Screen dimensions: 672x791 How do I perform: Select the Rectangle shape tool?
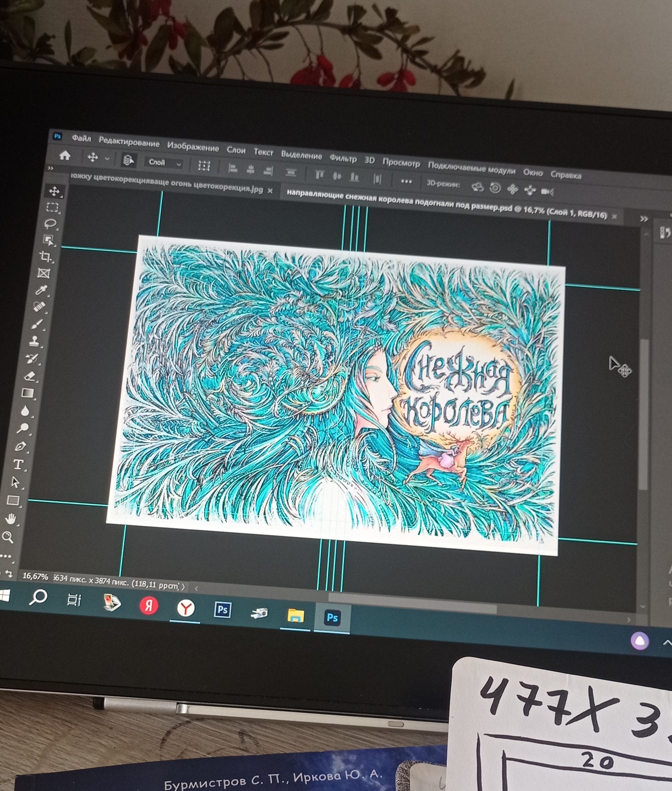point(14,500)
